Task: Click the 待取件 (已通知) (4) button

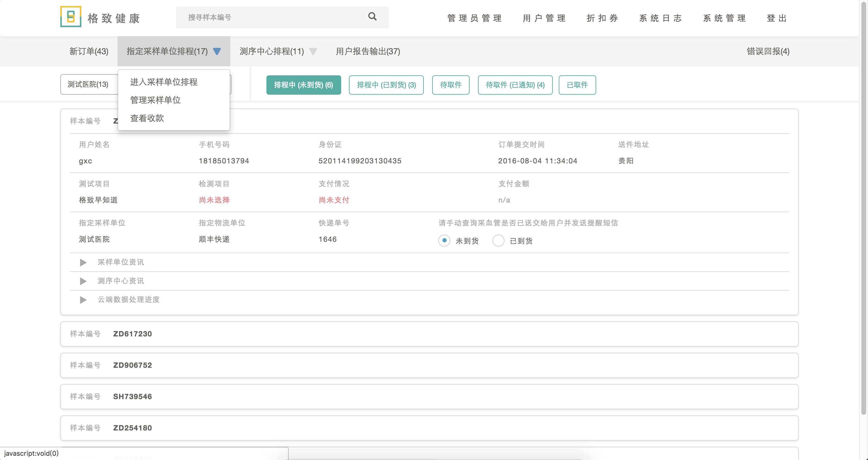Action: (515, 85)
